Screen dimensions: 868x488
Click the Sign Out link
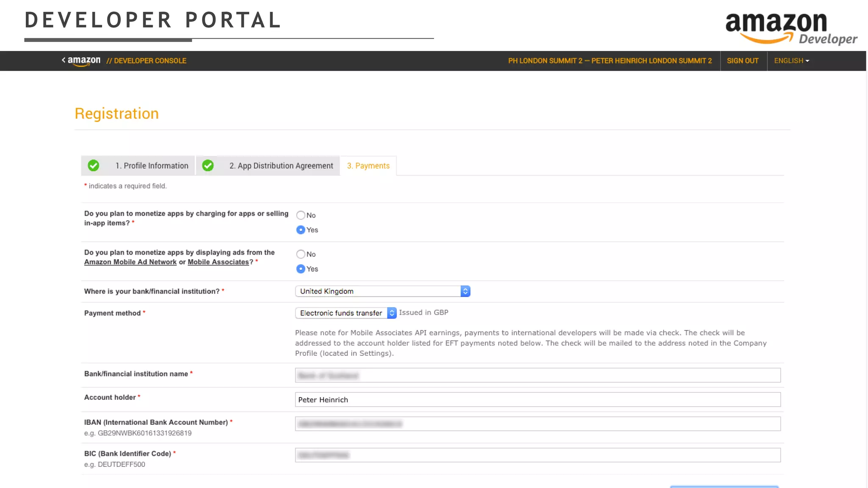tap(743, 61)
